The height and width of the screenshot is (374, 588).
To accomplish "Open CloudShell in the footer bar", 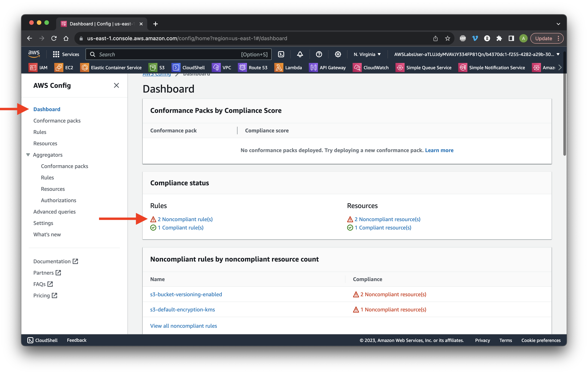I will [42, 340].
